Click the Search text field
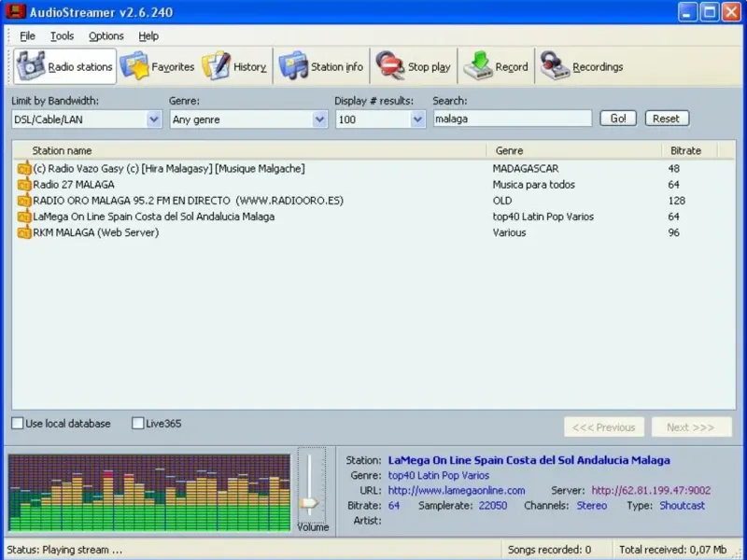747x560 pixels. [x=512, y=119]
